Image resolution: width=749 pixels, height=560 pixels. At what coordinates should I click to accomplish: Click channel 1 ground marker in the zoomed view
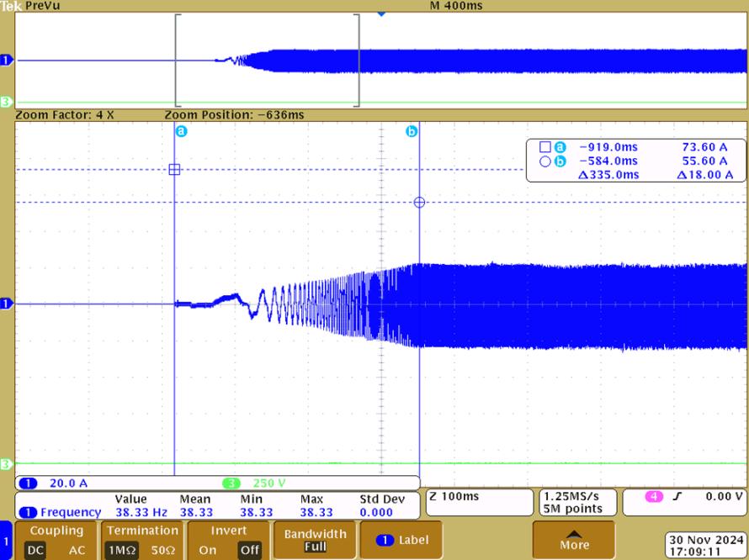8,304
